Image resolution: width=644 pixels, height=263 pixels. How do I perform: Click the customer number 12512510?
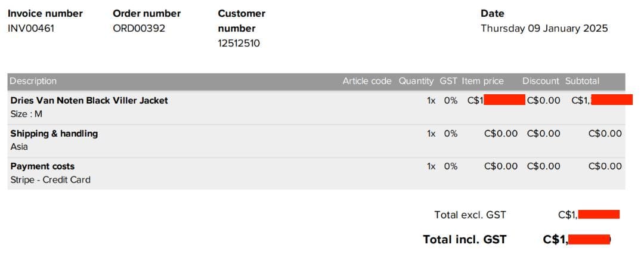(x=239, y=43)
